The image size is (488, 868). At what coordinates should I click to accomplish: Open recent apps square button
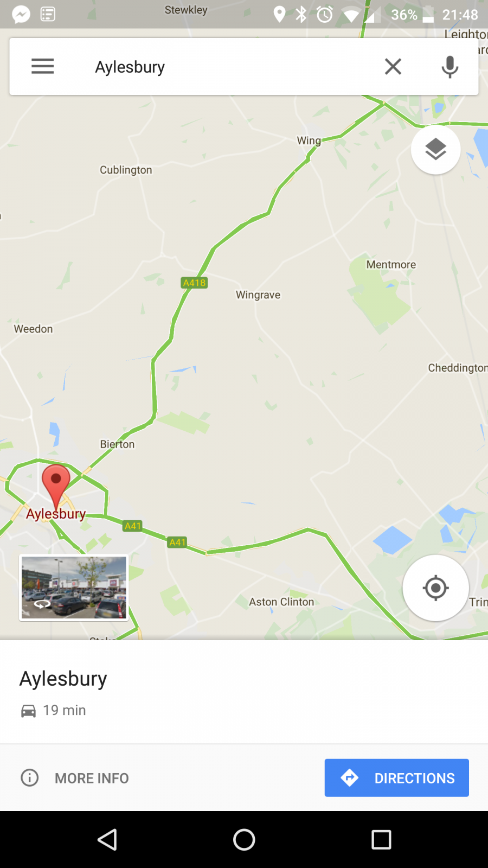[381, 840]
